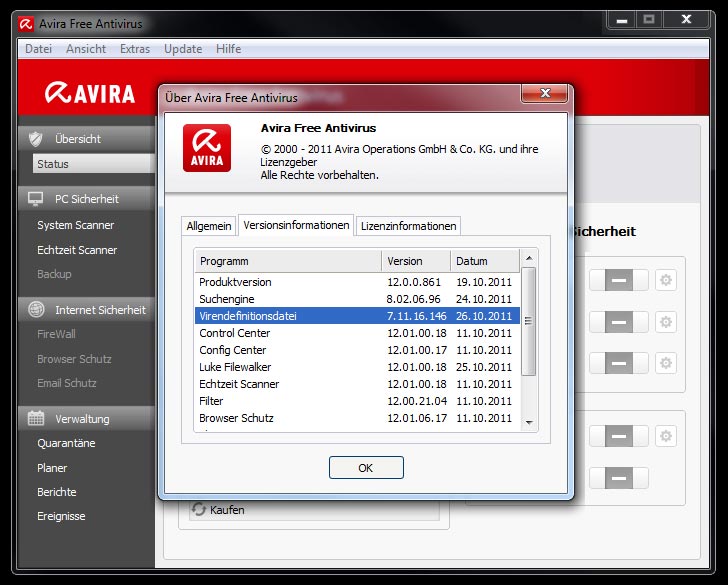Maximize the Avira Free Antivirus window
728x585 pixels.
click(x=649, y=20)
